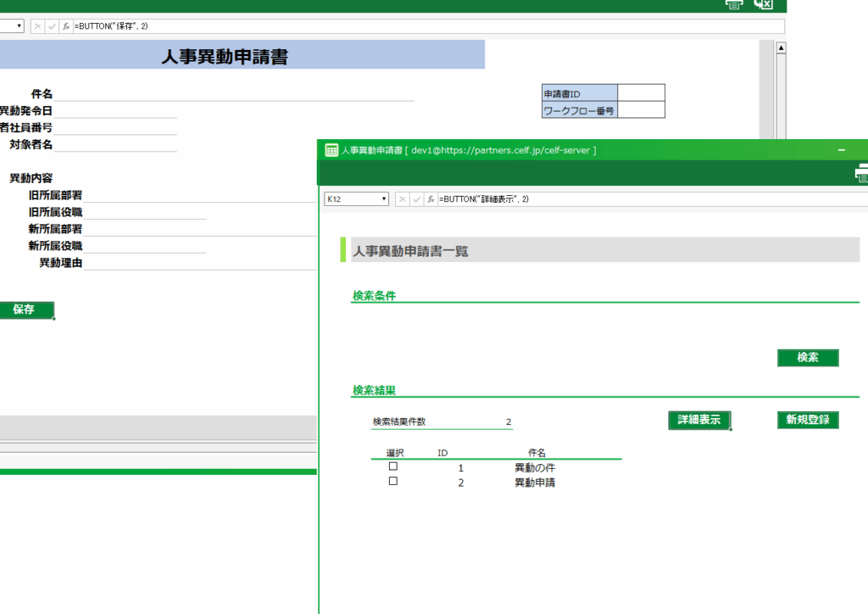The image size is (868, 614).
Task: Click the 新規登録 button
Action: tap(808, 420)
